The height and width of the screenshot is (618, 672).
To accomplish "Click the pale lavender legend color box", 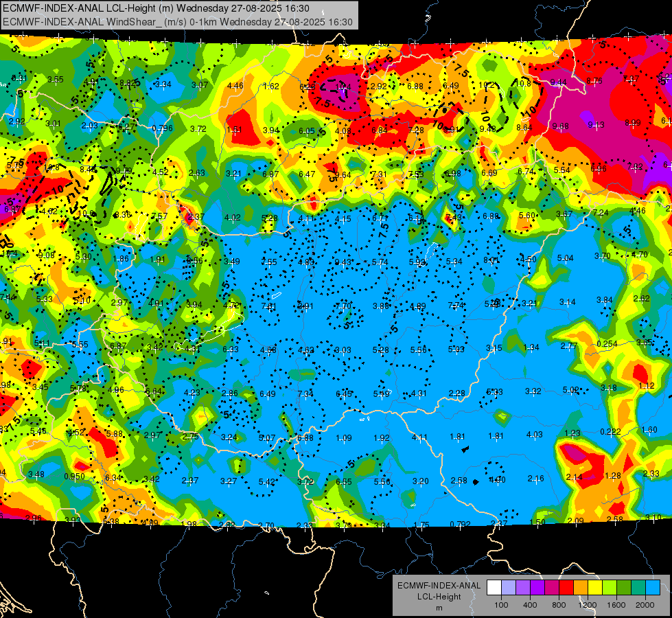I will click(x=509, y=587).
